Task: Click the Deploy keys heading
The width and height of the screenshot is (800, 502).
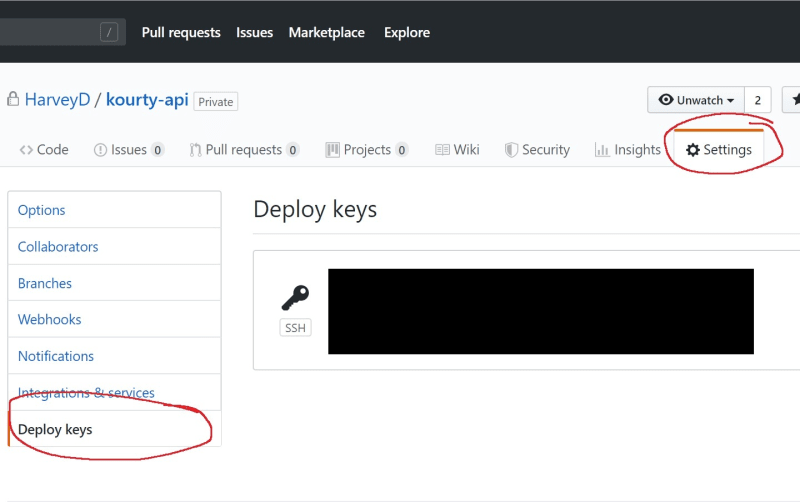Action: point(315,210)
